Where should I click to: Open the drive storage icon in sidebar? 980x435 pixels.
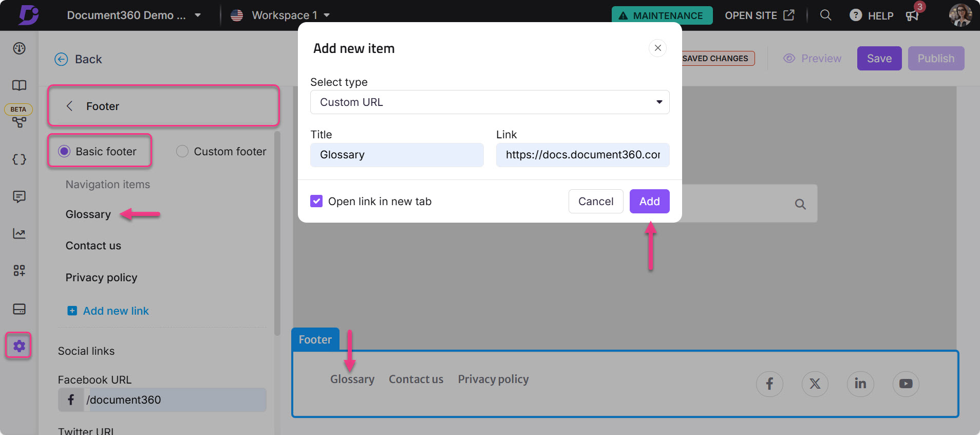click(x=20, y=309)
